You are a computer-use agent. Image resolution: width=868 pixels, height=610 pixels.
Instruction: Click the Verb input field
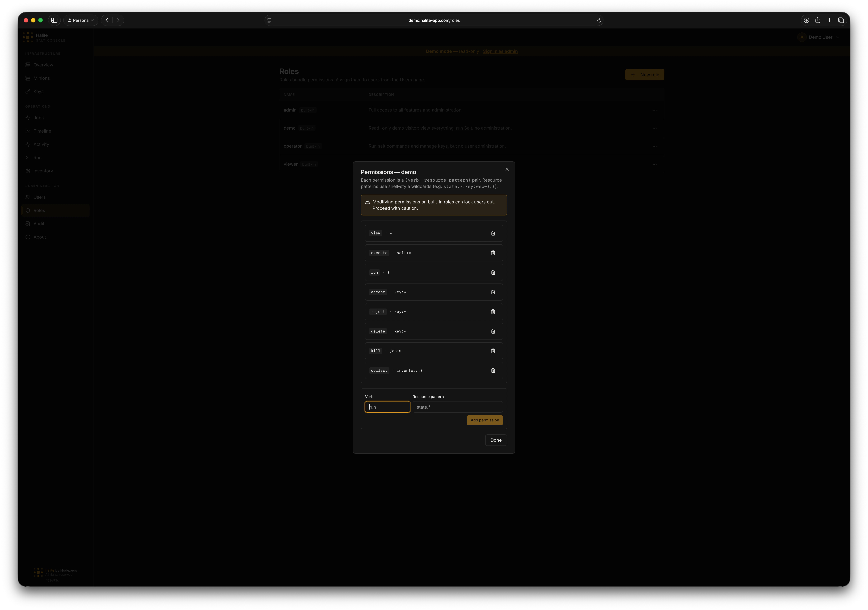point(387,407)
